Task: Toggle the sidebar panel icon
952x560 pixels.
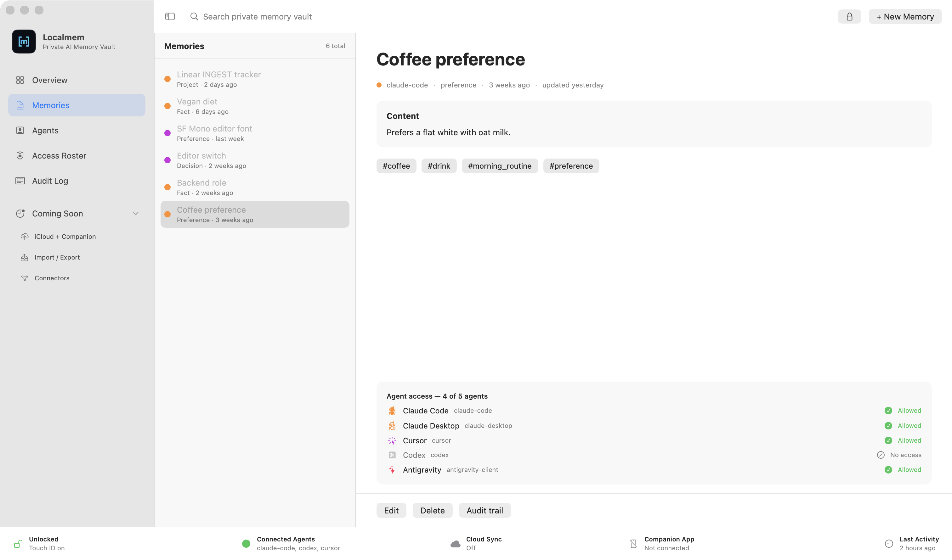Action: [170, 16]
